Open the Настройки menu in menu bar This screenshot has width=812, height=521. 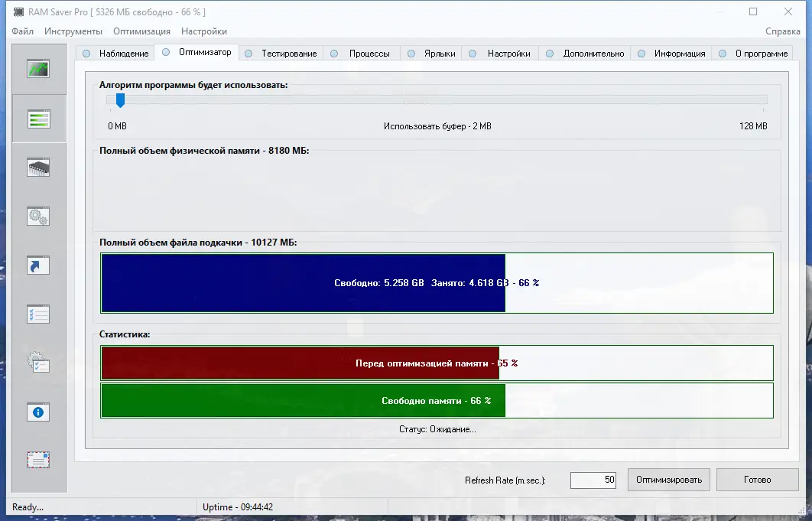[204, 31]
